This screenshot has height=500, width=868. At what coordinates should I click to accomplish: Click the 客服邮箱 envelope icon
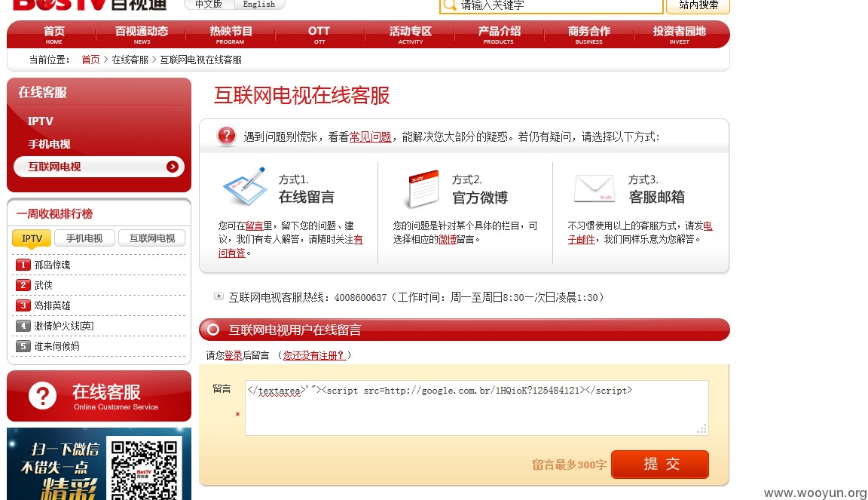tap(594, 189)
